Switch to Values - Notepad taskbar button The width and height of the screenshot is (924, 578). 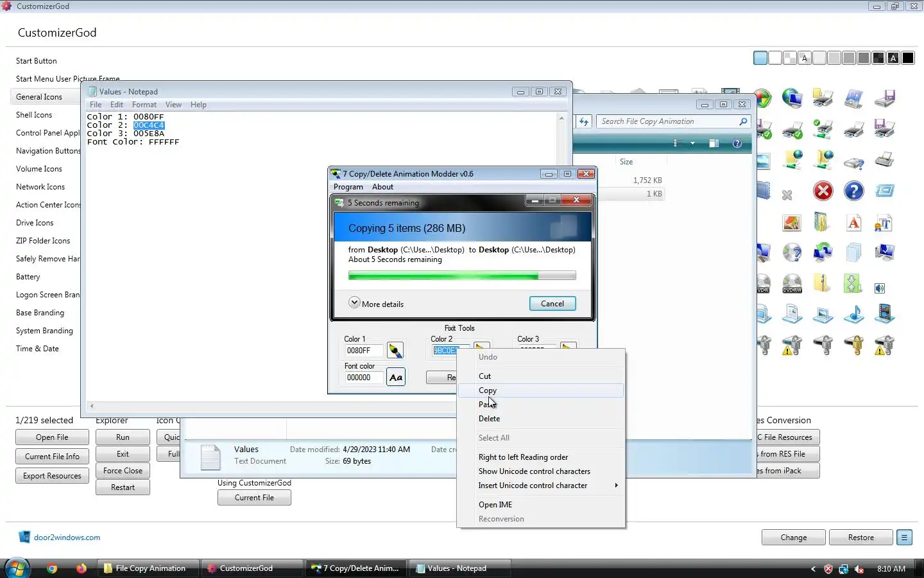tap(459, 568)
